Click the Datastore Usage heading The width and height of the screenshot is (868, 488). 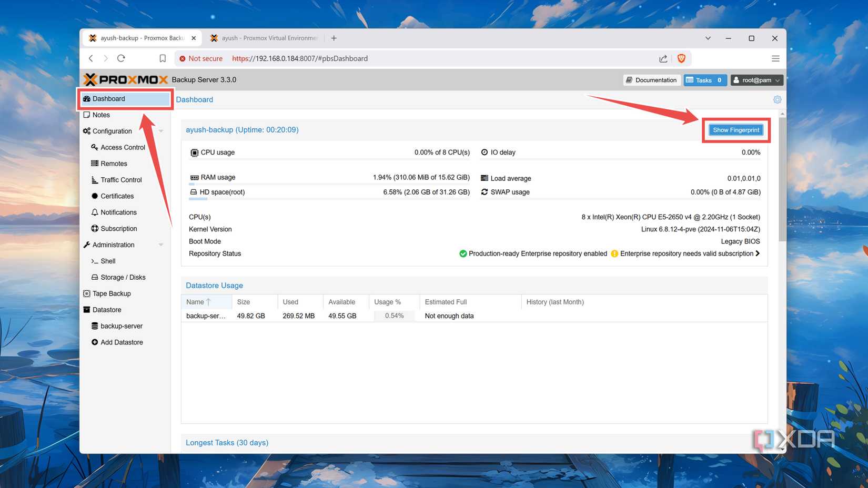(214, 286)
